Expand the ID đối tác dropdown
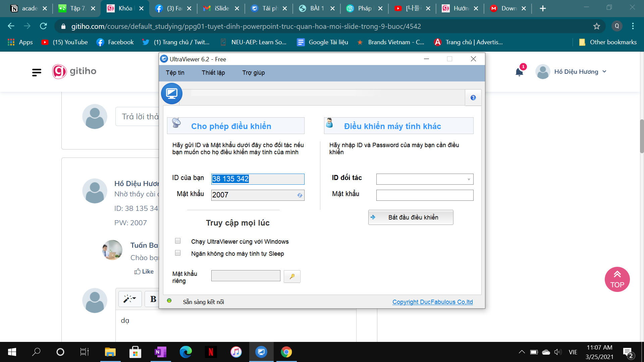 click(469, 179)
